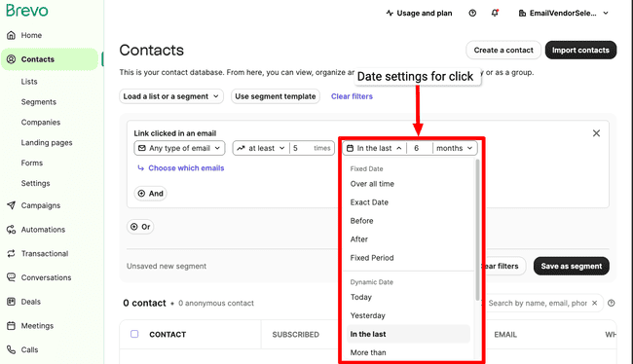Viewport: 633px width, 364px height.
Task: Open the months unit dropdown
Action: click(455, 148)
